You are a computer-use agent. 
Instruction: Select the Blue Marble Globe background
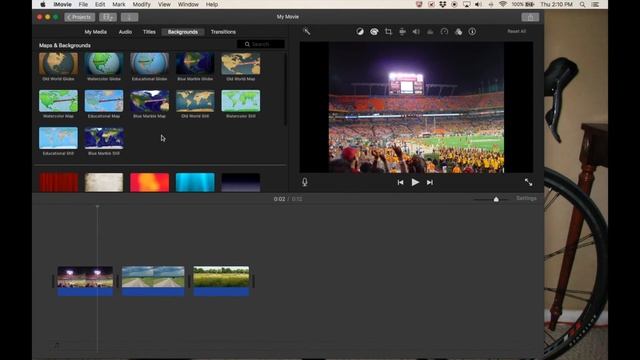pyautogui.click(x=195, y=64)
